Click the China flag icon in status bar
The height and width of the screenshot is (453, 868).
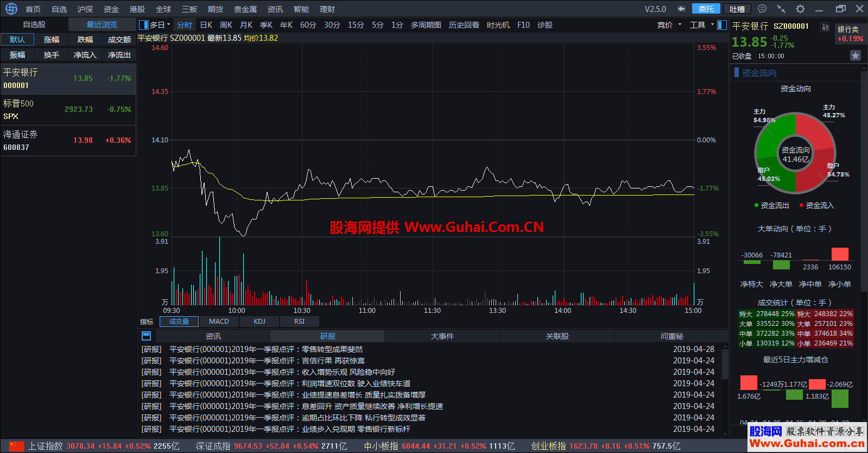16,446
